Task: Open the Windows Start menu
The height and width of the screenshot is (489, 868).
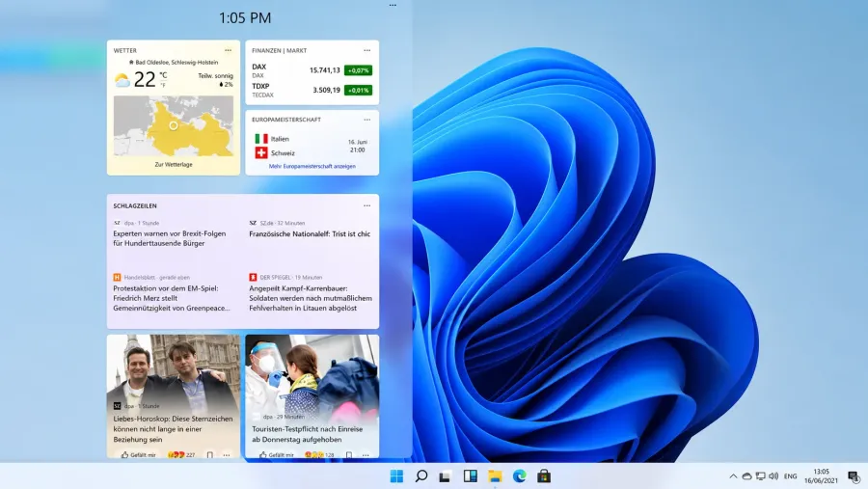Action: tap(396, 476)
